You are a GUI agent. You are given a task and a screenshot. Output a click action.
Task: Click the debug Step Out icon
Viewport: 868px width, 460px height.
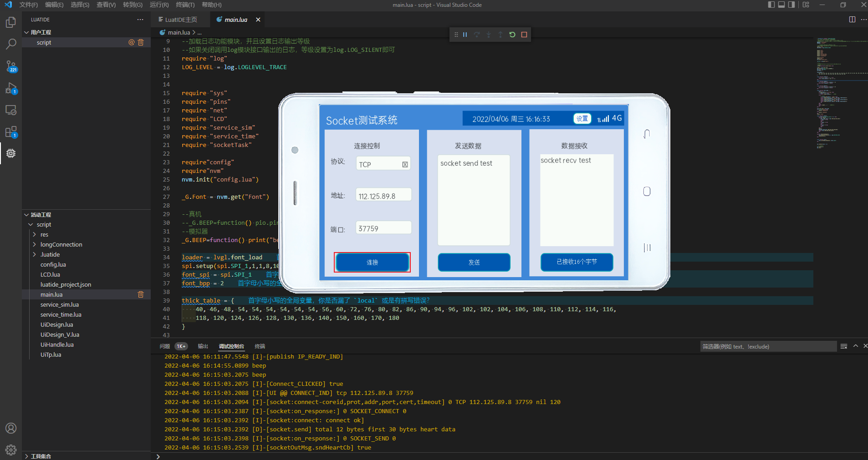click(x=500, y=35)
